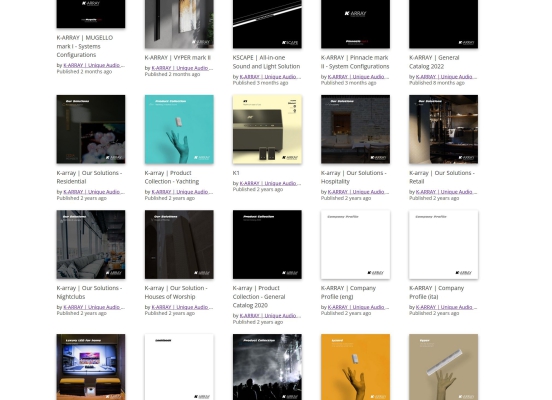Click title 'K-ARRAY | Pinnacle mark II - System Configurations'

(355, 62)
